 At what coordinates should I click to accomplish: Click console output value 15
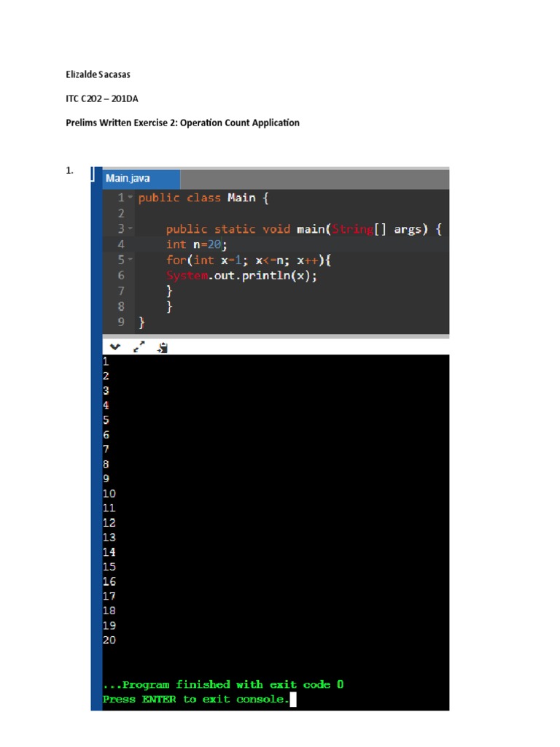tap(109, 566)
